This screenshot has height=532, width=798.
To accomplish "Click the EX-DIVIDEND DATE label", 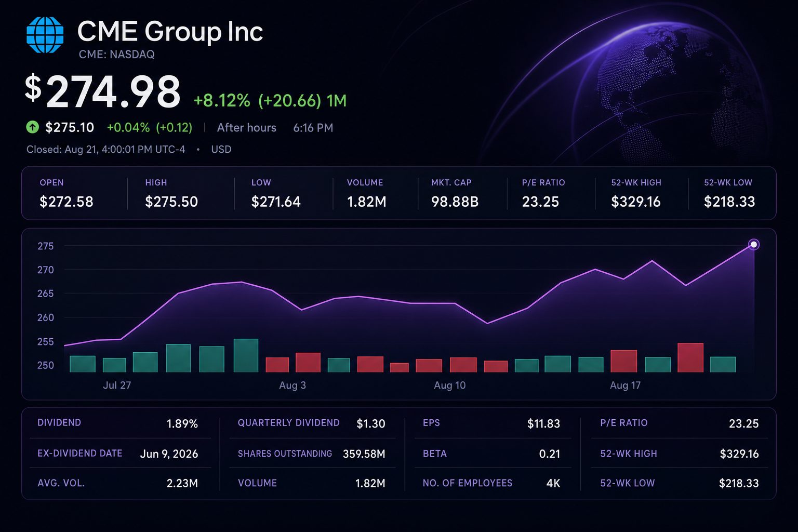I will pos(80,454).
